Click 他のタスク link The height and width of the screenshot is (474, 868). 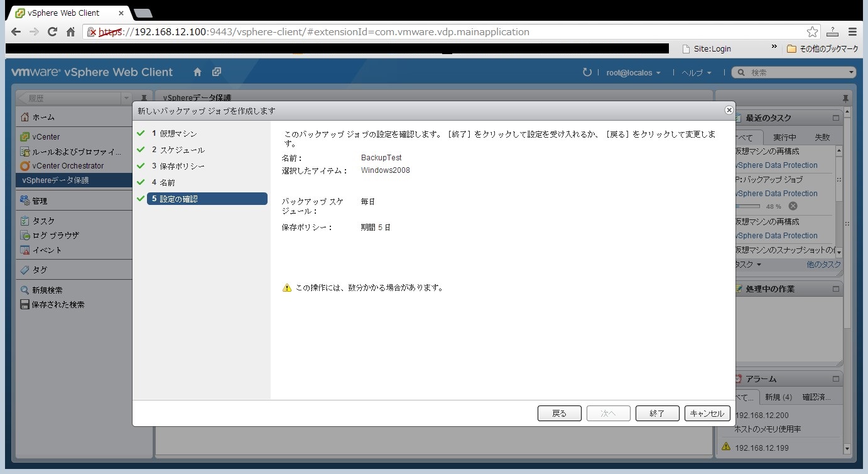pos(823,265)
